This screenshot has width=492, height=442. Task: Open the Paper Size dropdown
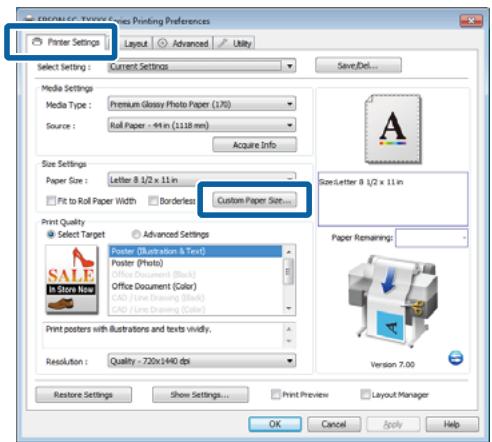[202, 180]
